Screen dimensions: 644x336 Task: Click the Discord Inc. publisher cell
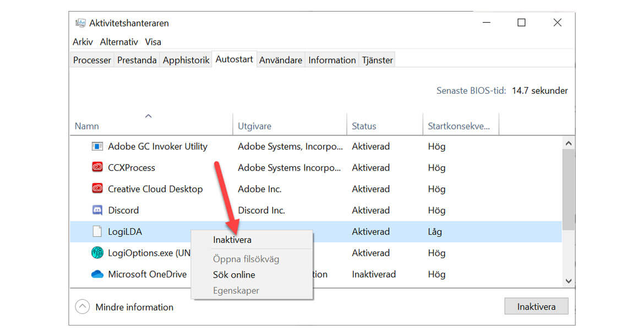pyautogui.click(x=261, y=210)
